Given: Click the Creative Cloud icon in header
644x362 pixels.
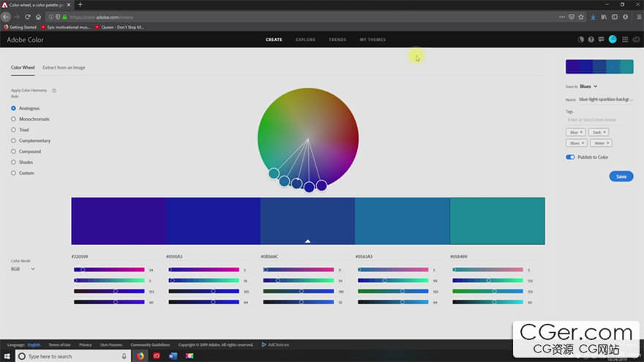Looking at the screenshot, I should [x=636, y=39].
